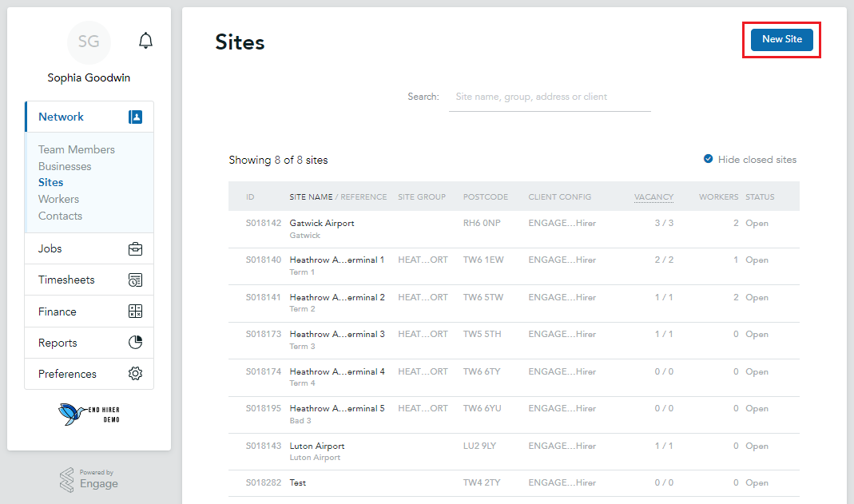Viewport: 854px width, 504px height.
Task: Sort by Status column header
Action: click(760, 197)
